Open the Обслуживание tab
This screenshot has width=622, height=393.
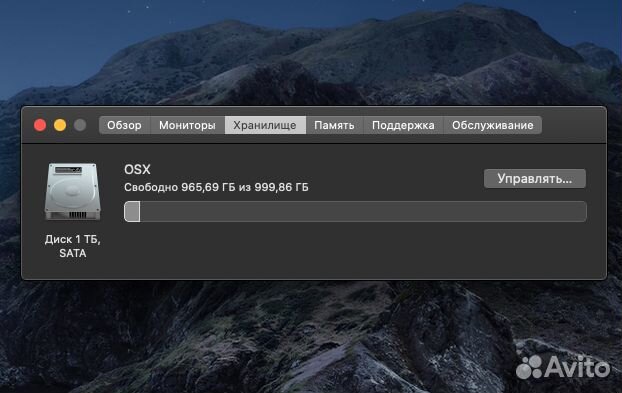point(492,125)
